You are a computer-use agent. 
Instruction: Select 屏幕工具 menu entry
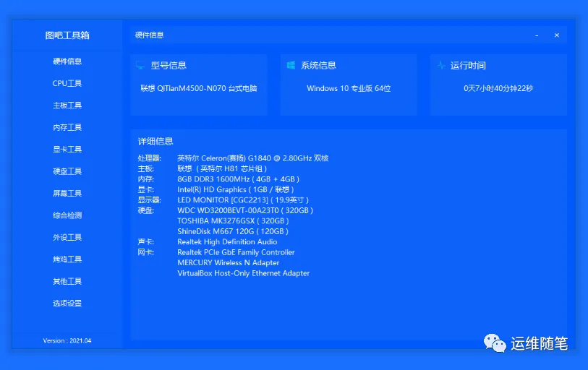point(67,194)
